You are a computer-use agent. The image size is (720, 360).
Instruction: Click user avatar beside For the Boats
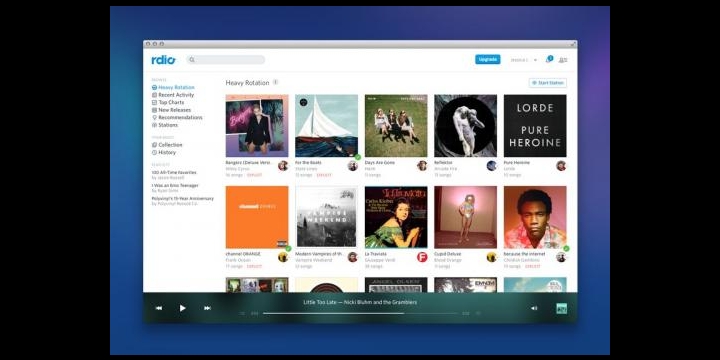point(353,166)
